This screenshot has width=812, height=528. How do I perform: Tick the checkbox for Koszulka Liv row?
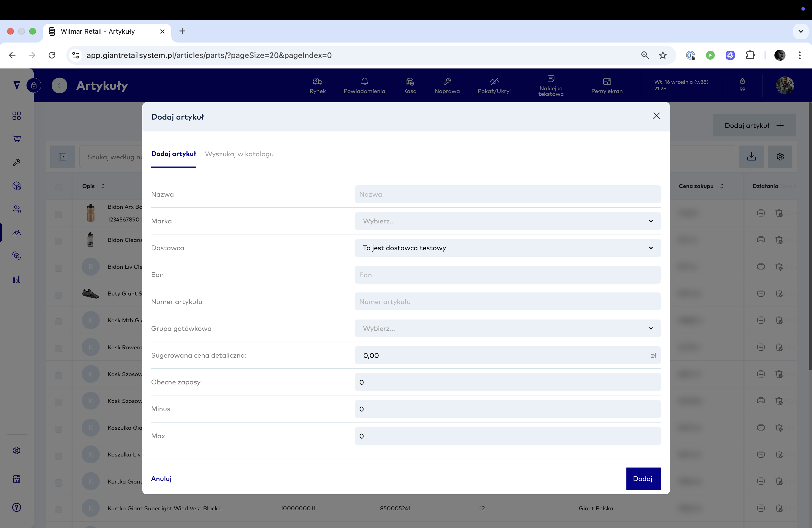pos(58,456)
